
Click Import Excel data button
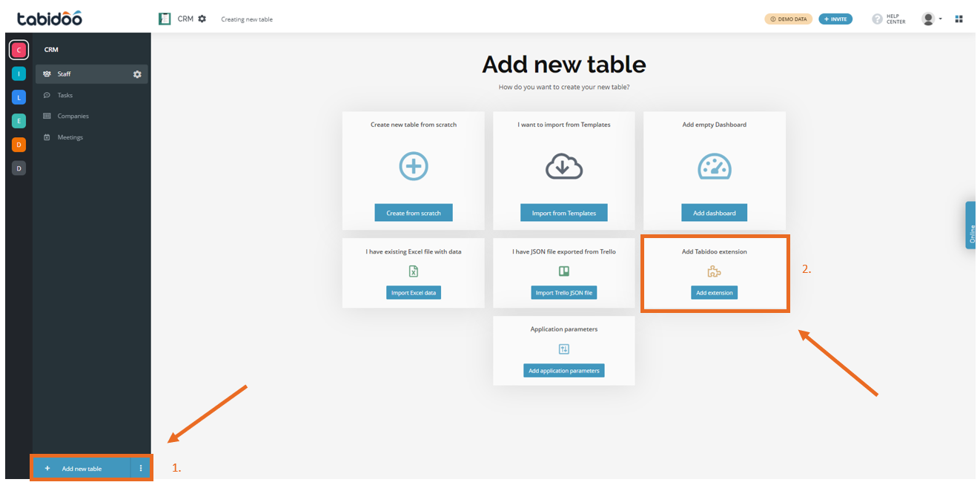point(414,293)
